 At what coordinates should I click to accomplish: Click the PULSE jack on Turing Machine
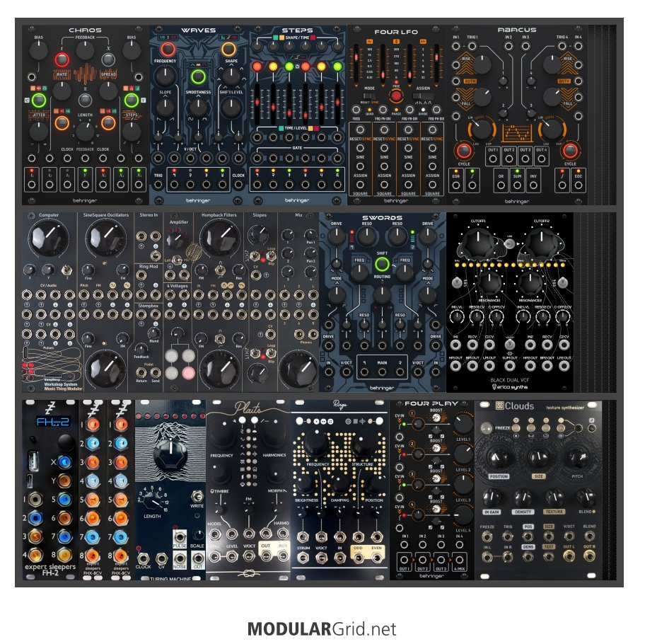tap(180, 536)
